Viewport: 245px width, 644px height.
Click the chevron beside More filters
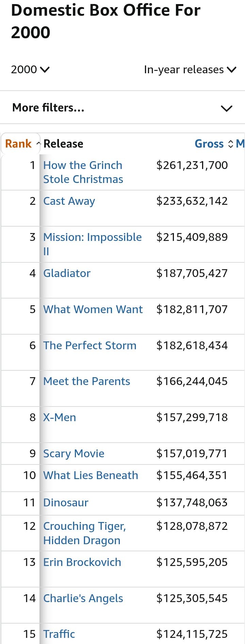[226, 108]
